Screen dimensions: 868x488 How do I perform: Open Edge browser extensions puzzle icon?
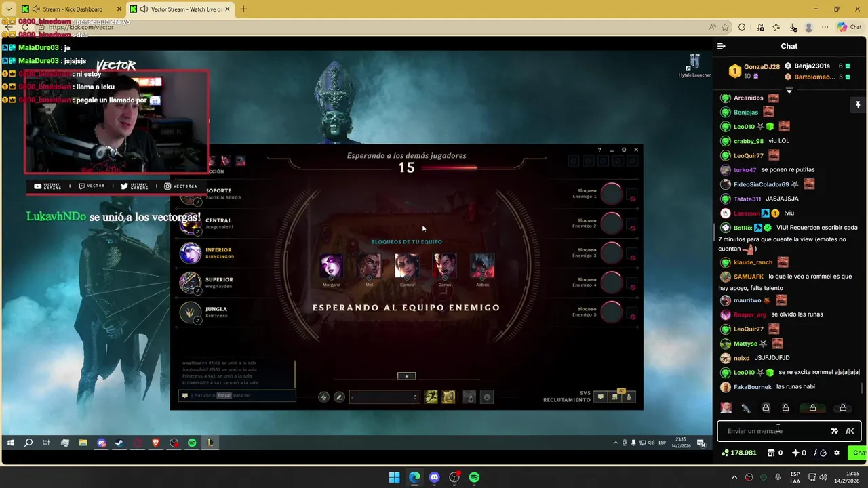point(741,27)
